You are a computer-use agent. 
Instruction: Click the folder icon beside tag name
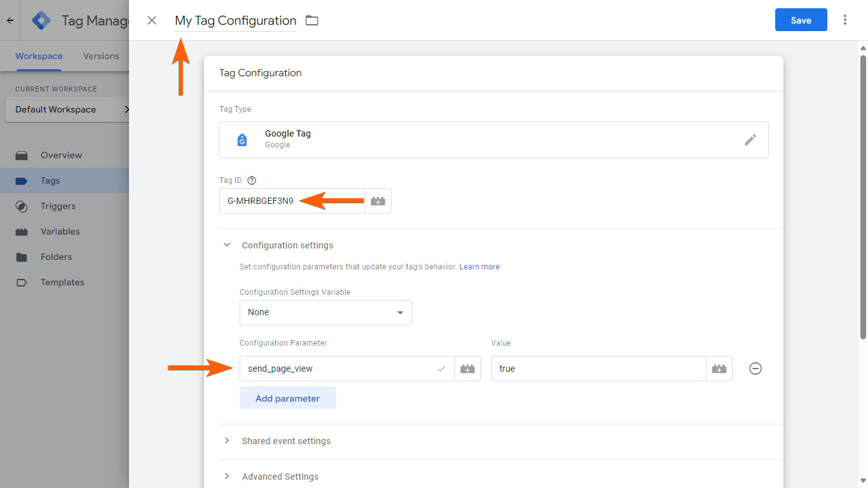point(311,20)
